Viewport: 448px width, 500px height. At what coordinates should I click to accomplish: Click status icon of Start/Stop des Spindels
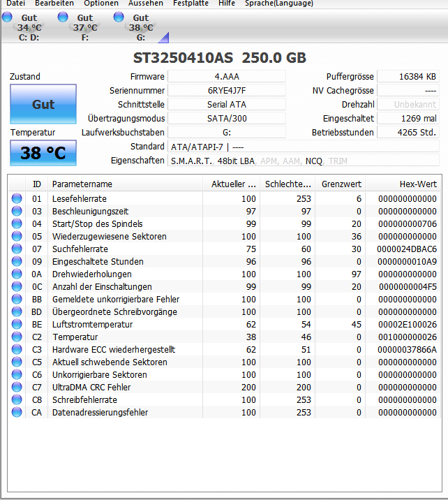17,224
